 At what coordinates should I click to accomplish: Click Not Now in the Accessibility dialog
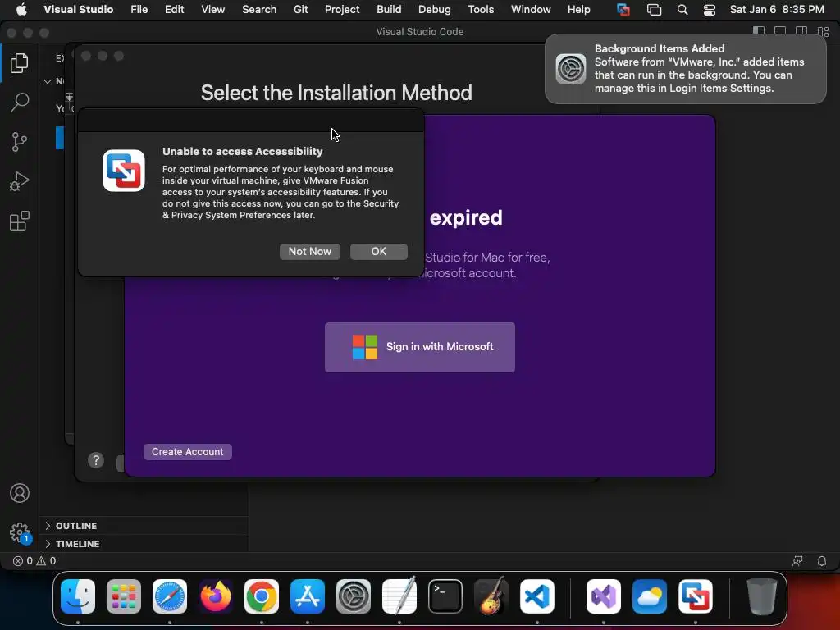(x=309, y=251)
